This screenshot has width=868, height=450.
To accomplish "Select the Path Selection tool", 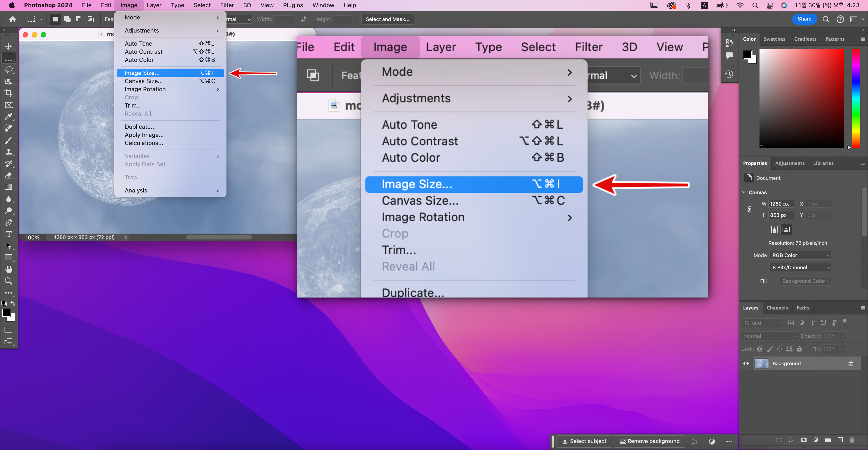I will click(x=8, y=246).
